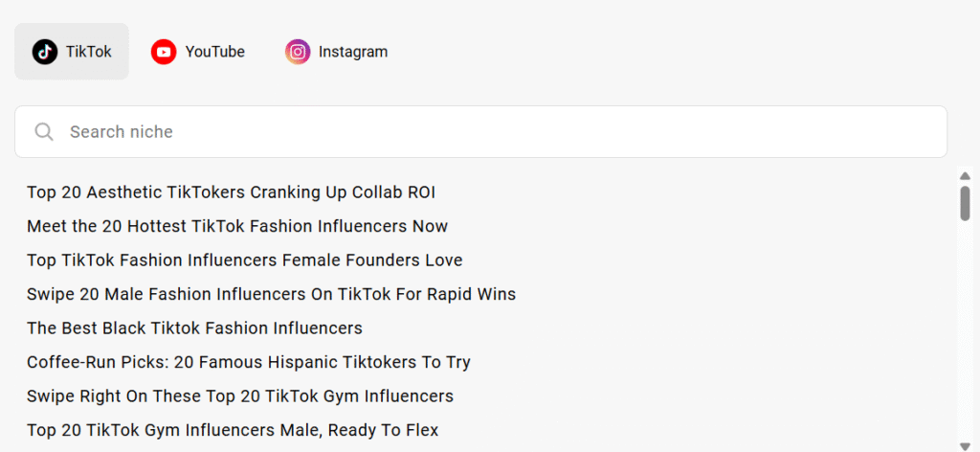Open Fashion Influencers Female Founders Love link

point(244,260)
